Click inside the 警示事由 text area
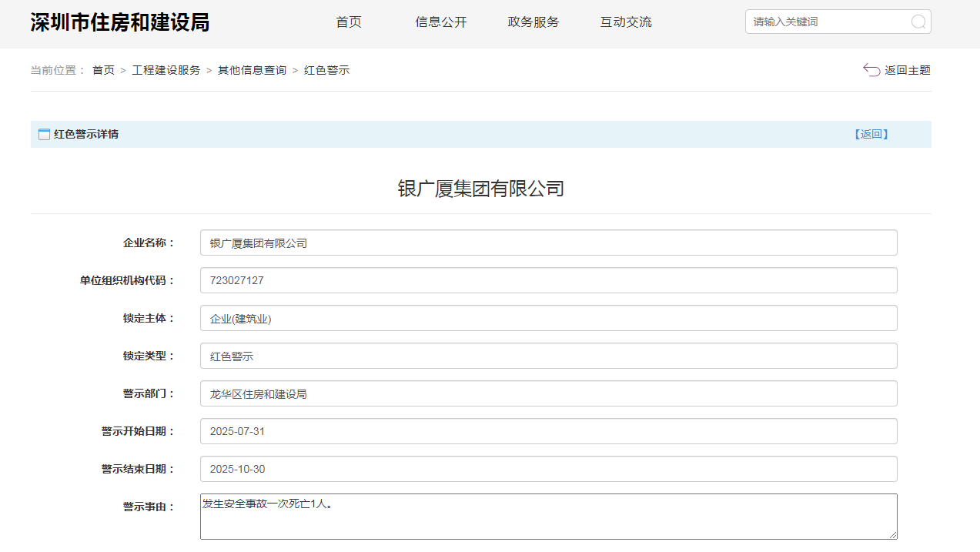The width and height of the screenshot is (980, 552). 548,516
